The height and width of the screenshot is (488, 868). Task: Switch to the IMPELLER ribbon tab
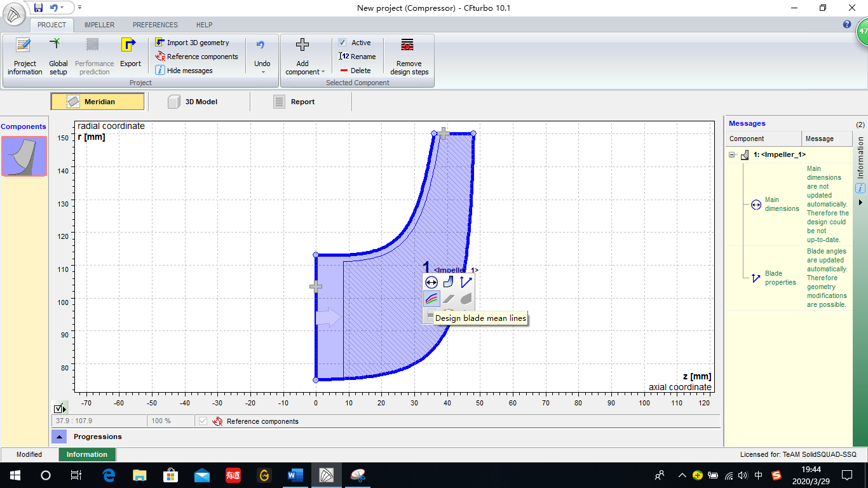[x=99, y=25]
